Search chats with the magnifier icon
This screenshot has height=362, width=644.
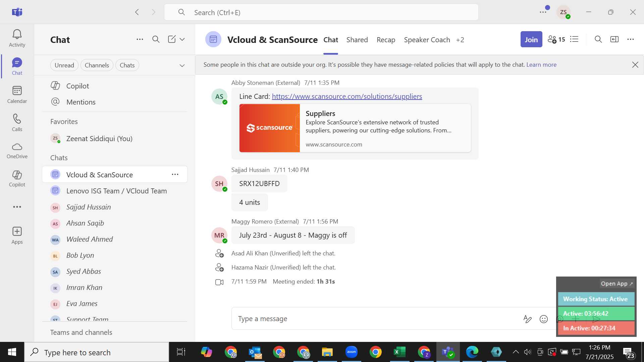point(156,39)
